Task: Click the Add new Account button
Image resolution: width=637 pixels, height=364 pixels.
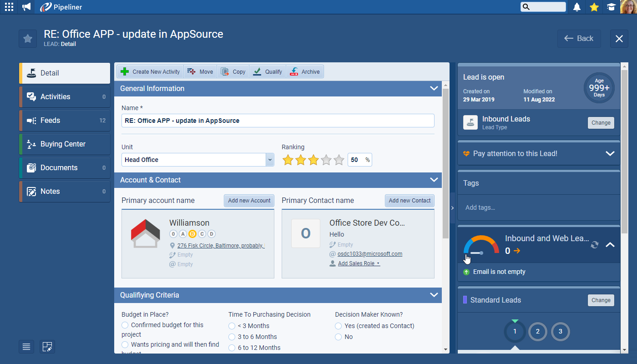Action: 249,201
